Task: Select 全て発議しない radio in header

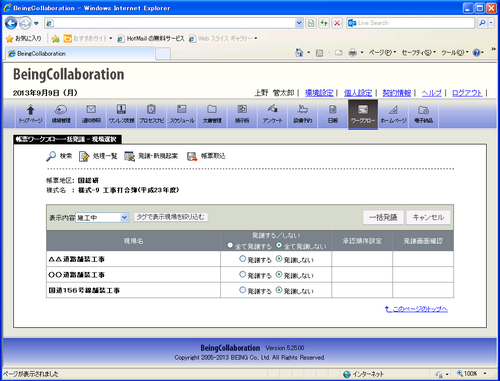Action: 279,245
